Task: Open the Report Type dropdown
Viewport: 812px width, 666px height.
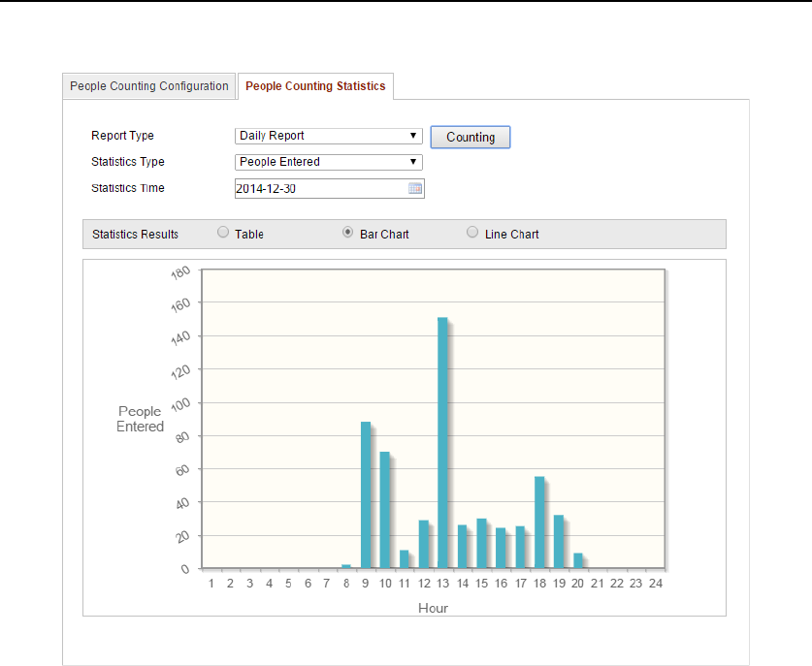Action: tap(329, 136)
